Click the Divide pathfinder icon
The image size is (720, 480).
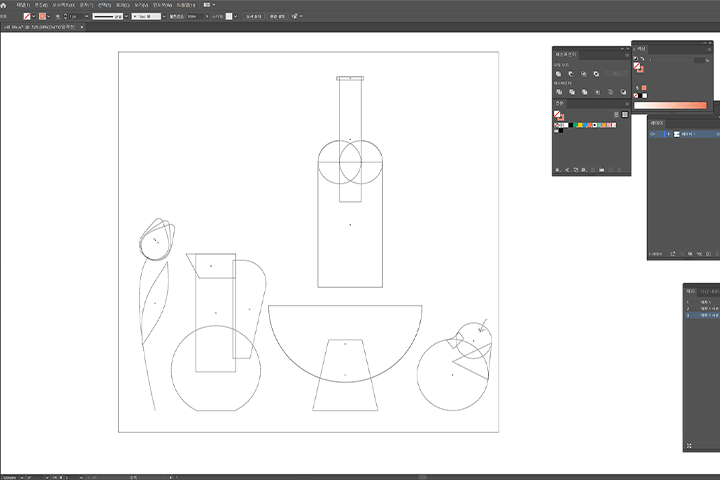click(x=559, y=92)
